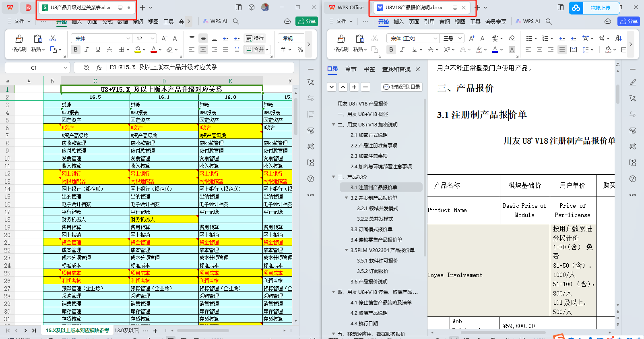This screenshot has height=339, width=644.
Task: Toggle Italic in the spreadsheet toolbar
Action: [87, 50]
